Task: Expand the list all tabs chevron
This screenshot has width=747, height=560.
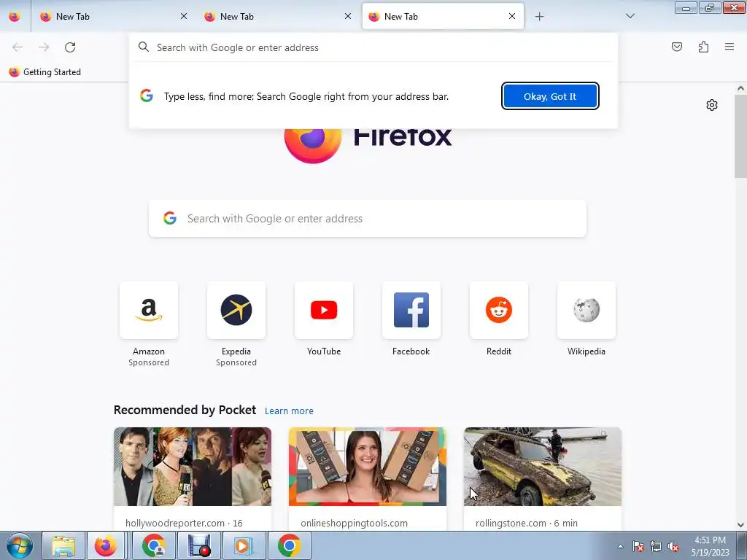Action: click(x=630, y=16)
